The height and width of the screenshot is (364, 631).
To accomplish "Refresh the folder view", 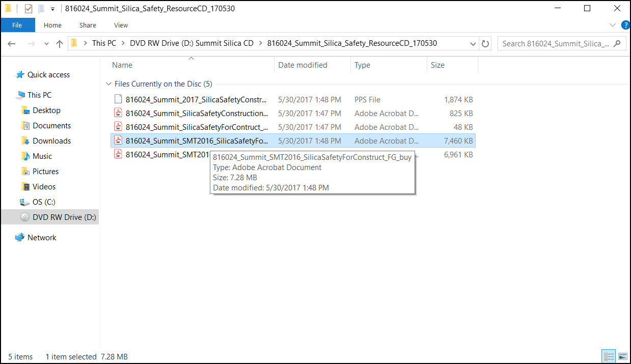I will (485, 44).
